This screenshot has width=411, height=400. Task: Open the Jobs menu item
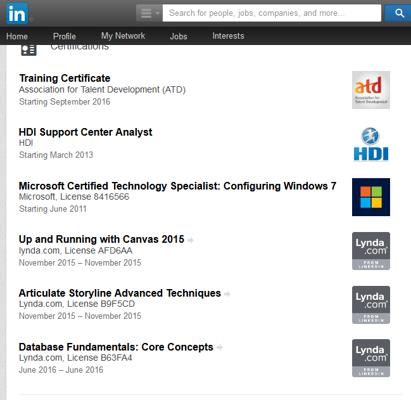tap(178, 36)
